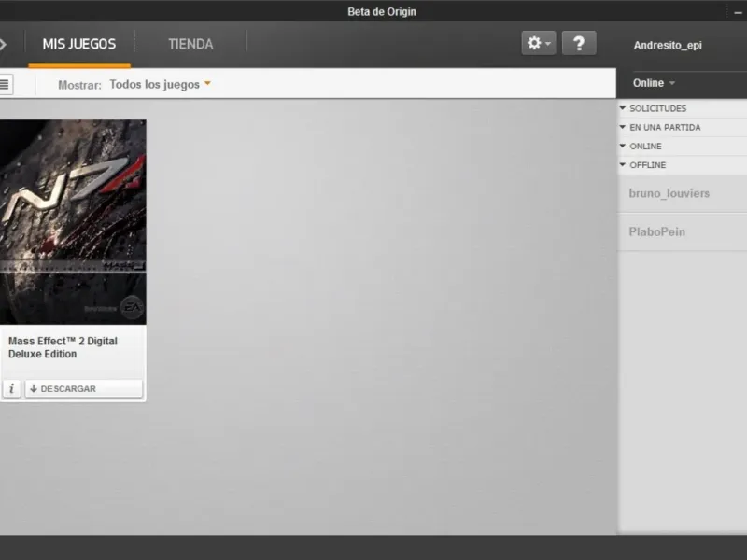Show Mass Effect 2 game info
The height and width of the screenshot is (560, 747).
pyautogui.click(x=11, y=388)
